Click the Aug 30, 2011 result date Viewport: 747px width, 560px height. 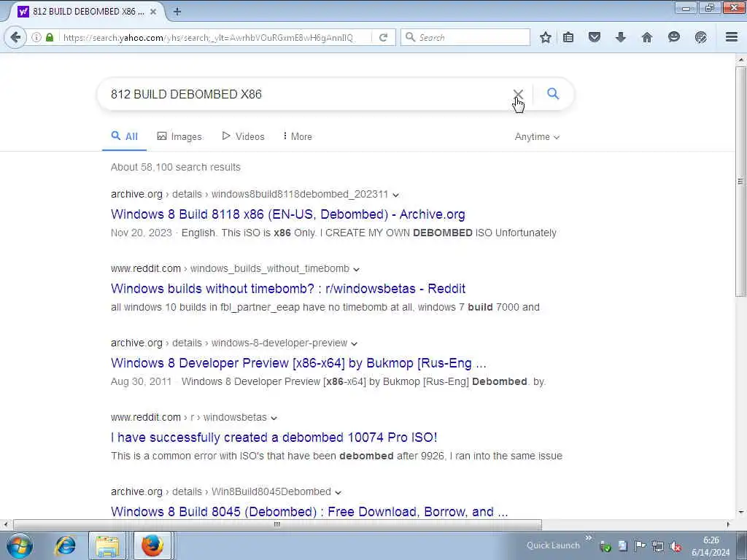pyautogui.click(x=141, y=381)
